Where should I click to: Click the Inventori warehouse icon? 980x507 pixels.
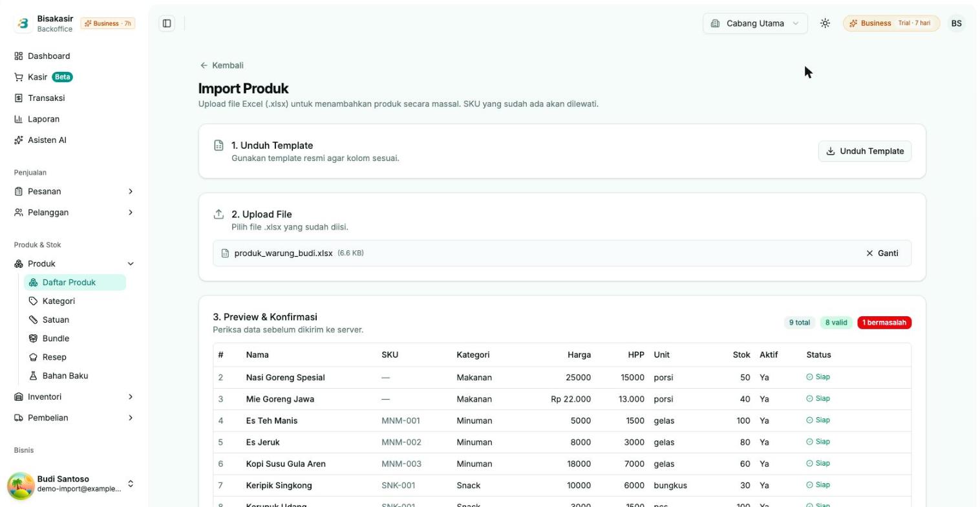click(19, 397)
